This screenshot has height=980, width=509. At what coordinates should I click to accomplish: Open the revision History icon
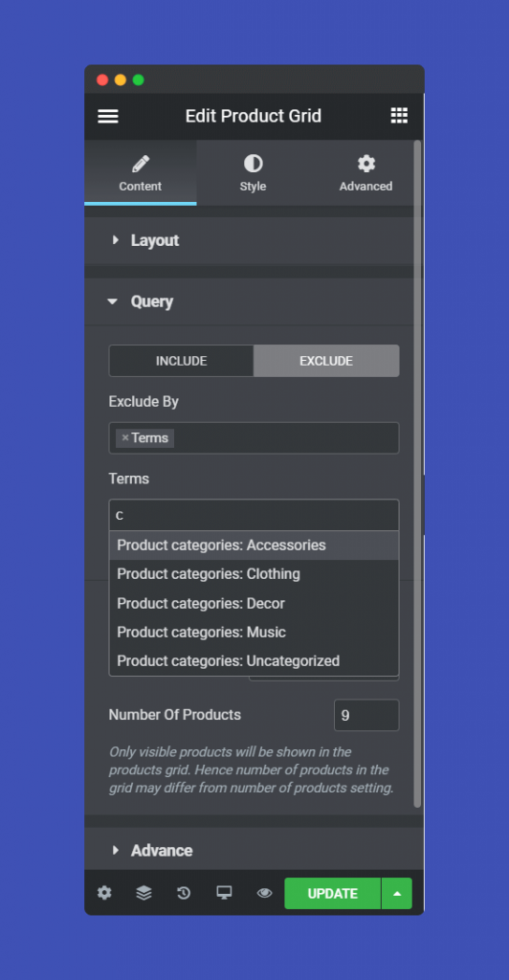coord(184,893)
